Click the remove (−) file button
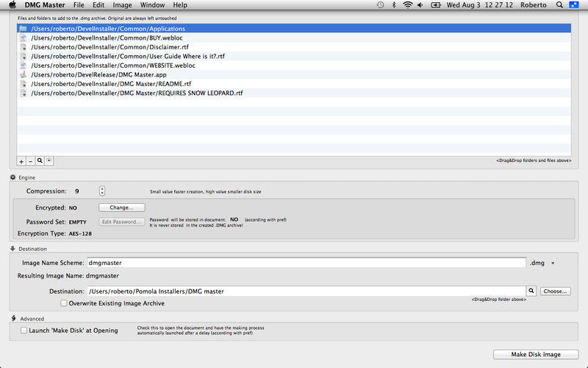 click(x=31, y=161)
